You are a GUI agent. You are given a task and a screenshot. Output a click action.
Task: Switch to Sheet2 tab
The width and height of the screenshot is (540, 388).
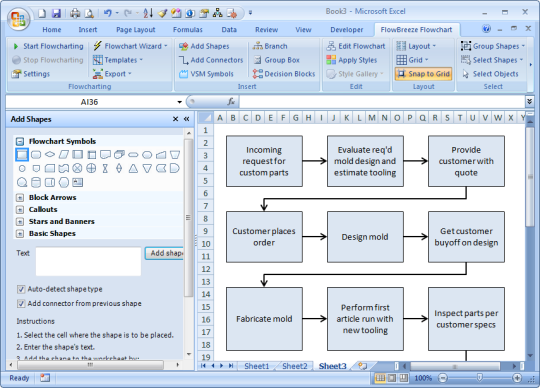(294, 366)
